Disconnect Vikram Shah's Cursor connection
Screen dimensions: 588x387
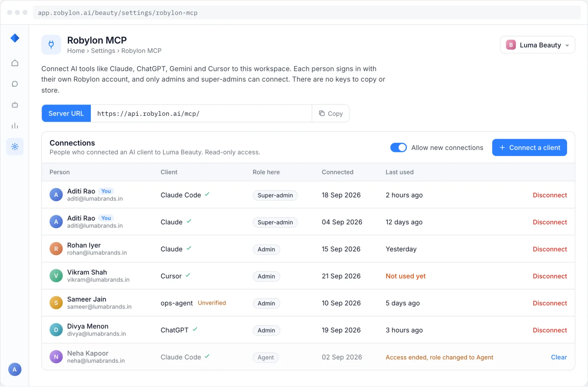550,276
